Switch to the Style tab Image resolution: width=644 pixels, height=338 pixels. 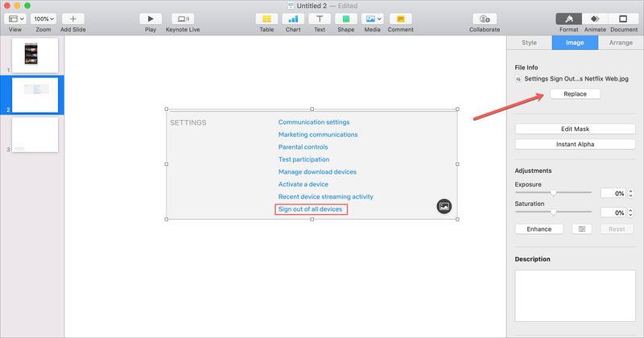(x=530, y=43)
